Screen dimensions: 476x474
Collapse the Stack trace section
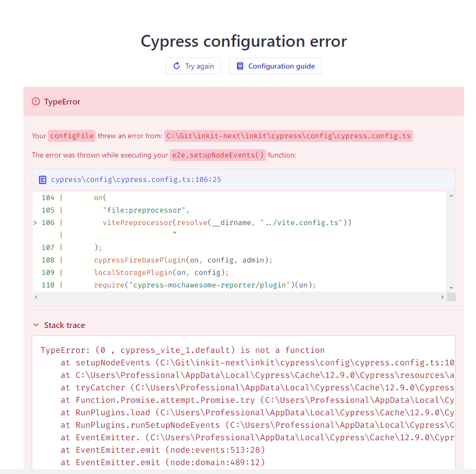[x=36, y=325]
